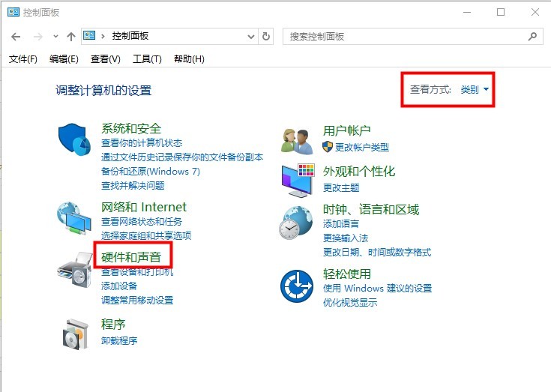Viewport: 551px width, 392px height.
Task: Open the 文件(F) menu
Action: [x=22, y=59]
